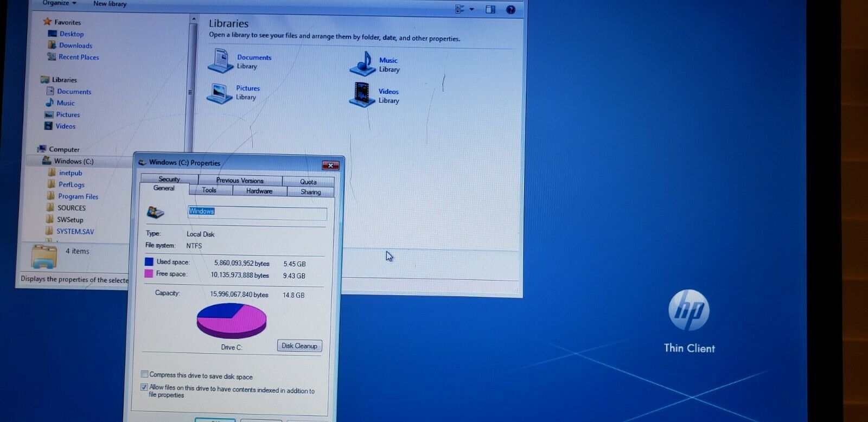Screen dimensions: 868x422
Task: Click the change view icon in Explorer toolbar
Action: click(x=460, y=9)
